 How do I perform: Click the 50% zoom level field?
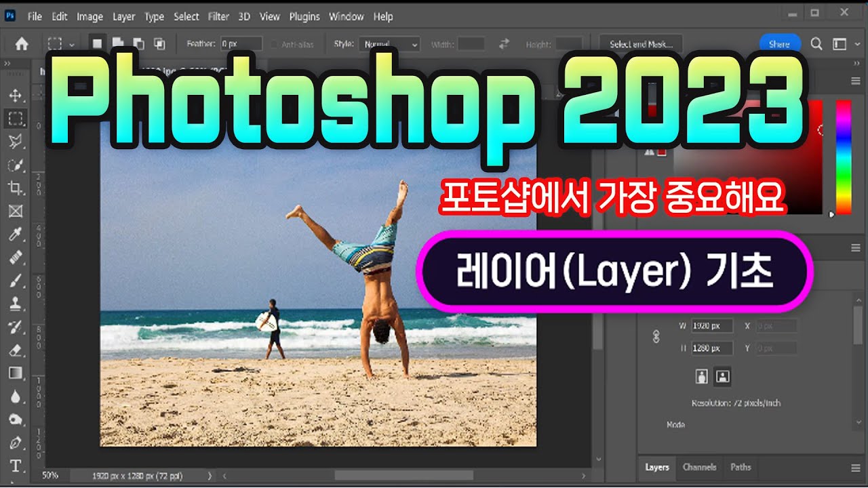tap(49, 476)
